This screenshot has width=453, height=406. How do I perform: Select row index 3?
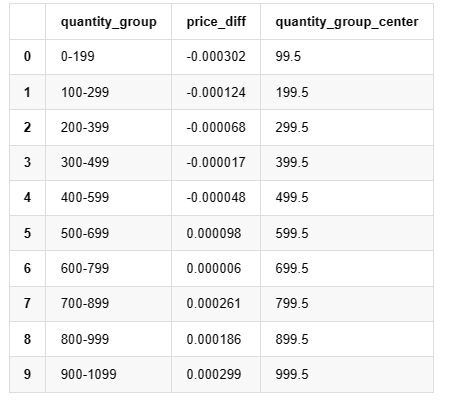[27, 163]
